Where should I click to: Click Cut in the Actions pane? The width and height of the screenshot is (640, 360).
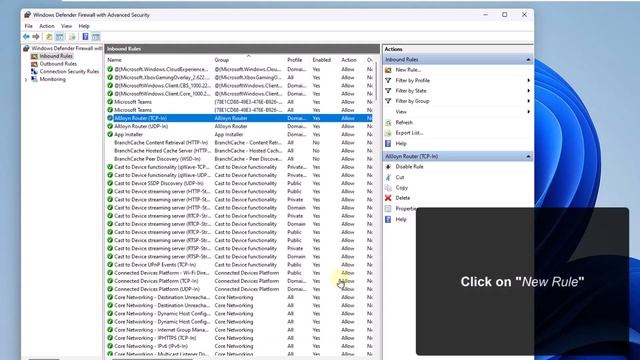click(400, 177)
